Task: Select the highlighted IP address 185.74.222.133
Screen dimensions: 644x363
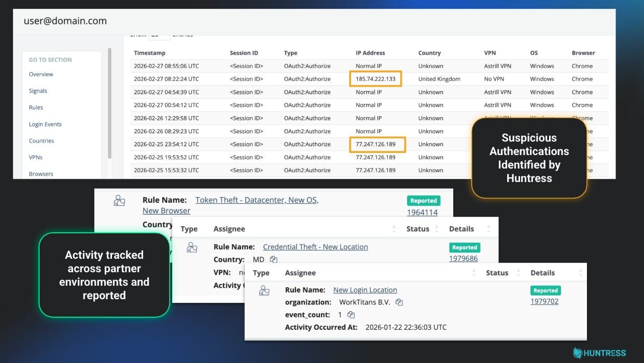Action: (x=375, y=79)
